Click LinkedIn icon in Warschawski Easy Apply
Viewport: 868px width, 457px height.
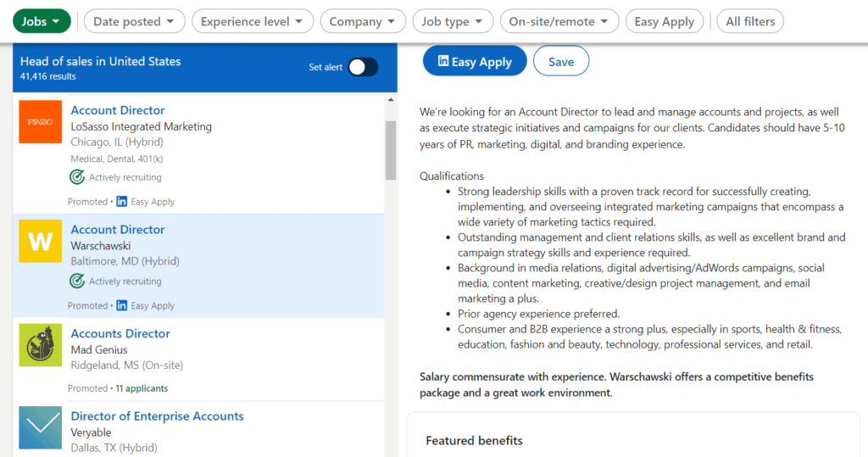pos(122,305)
